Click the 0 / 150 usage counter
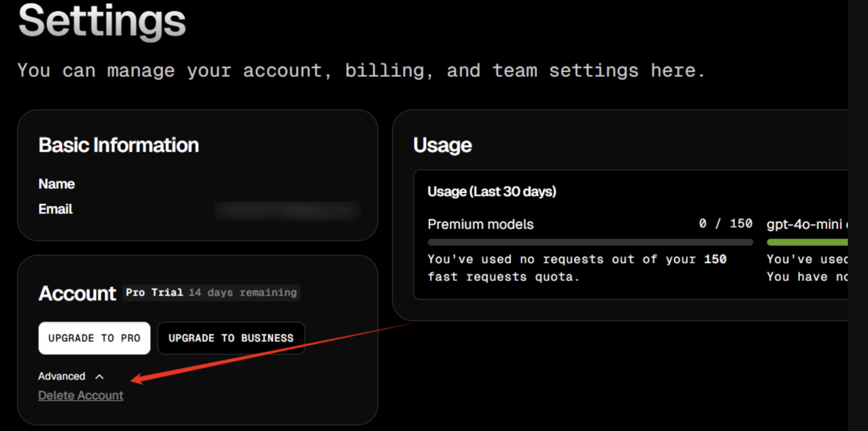Viewport: 868px width, 431px height. pyautogui.click(x=725, y=223)
